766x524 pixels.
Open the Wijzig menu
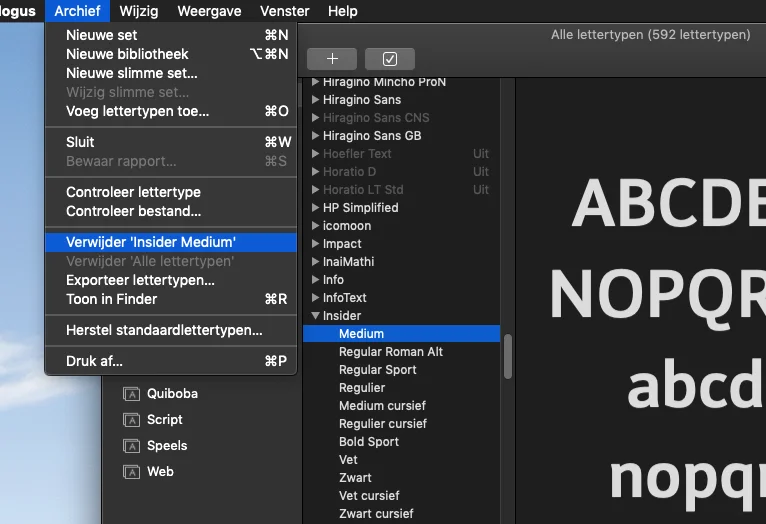[139, 11]
